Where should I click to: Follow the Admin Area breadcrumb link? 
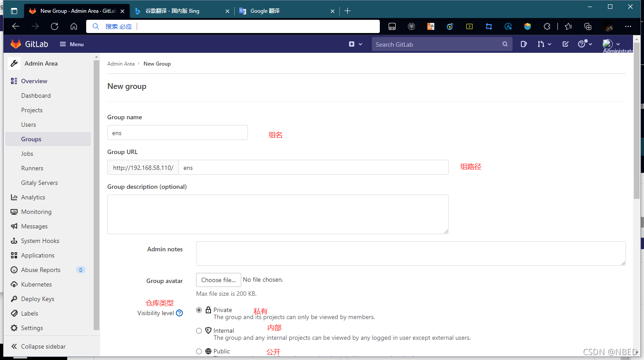tap(121, 63)
